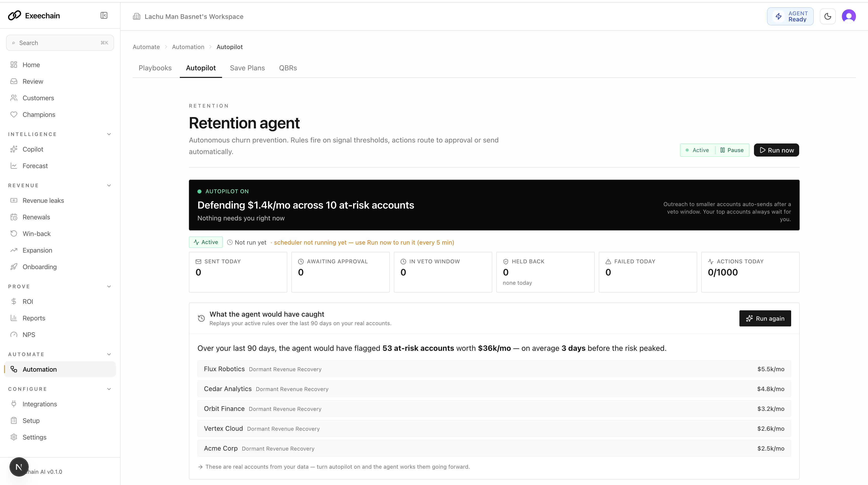Image resolution: width=868 pixels, height=485 pixels.
Task: Click the workspace building icon
Action: 136,17
